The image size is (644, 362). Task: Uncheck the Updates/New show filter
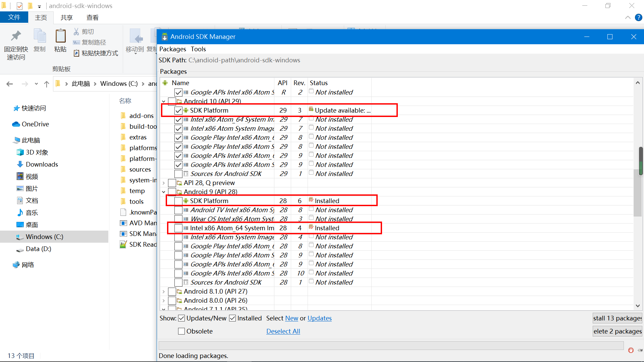coord(181,318)
